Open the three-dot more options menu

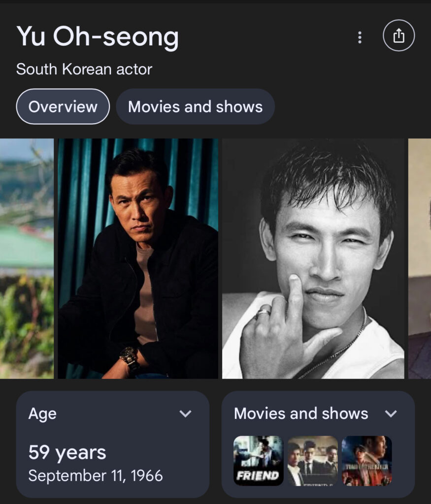(360, 37)
